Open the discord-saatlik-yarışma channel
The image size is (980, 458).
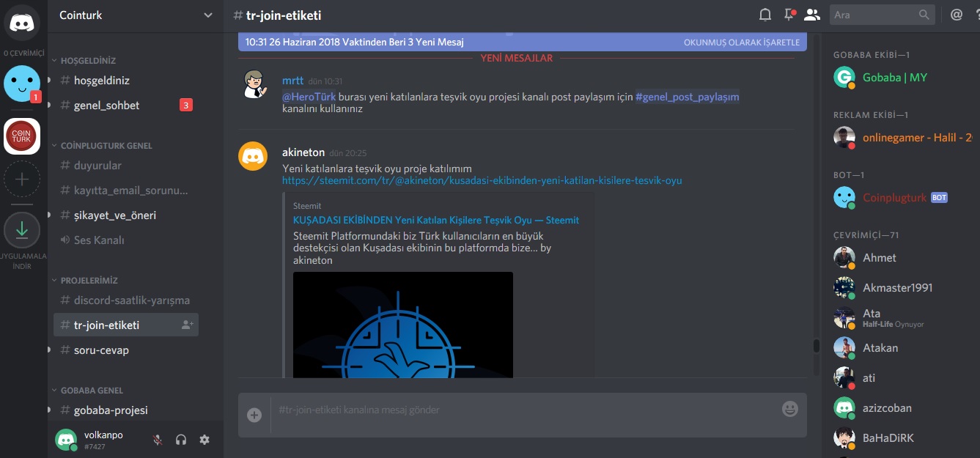tap(126, 300)
